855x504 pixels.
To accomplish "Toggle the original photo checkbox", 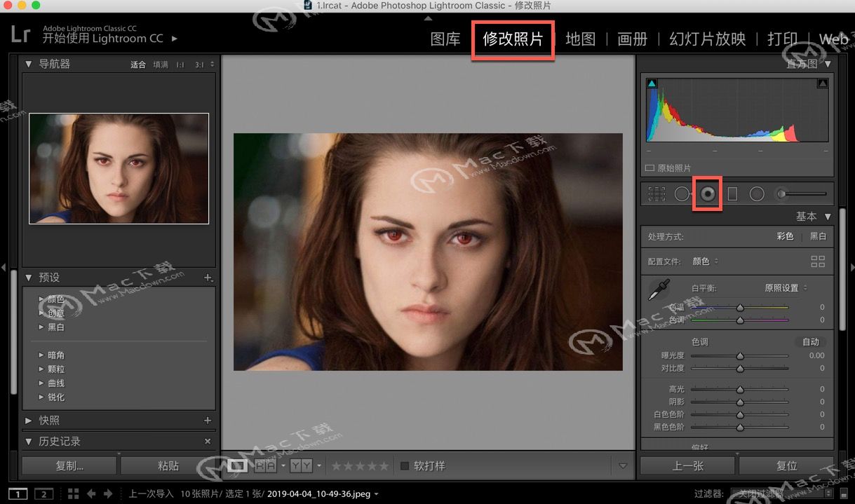I will [x=649, y=168].
